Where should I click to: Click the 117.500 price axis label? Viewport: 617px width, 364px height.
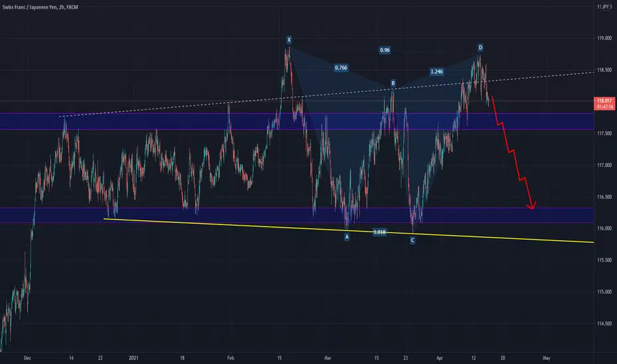604,134
